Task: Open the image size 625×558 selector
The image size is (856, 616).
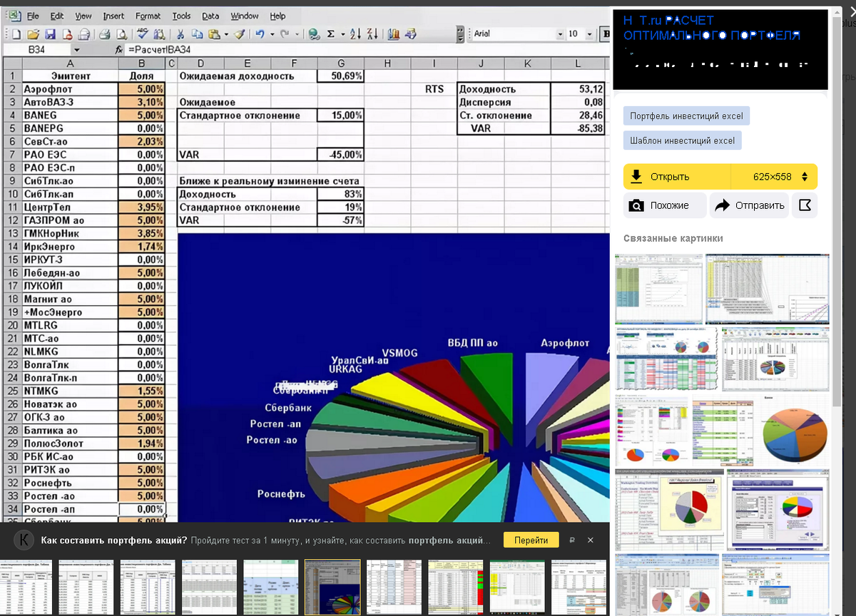Action: point(774,177)
